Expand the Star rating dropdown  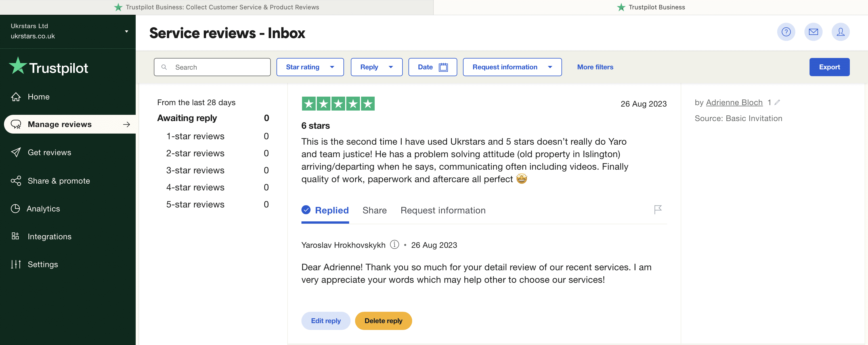pos(310,67)
